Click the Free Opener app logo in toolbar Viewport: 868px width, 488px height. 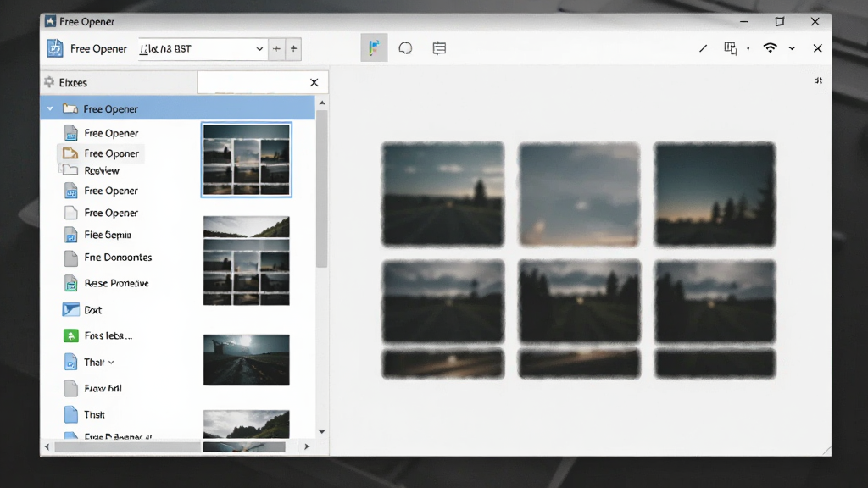coord(55,48)
